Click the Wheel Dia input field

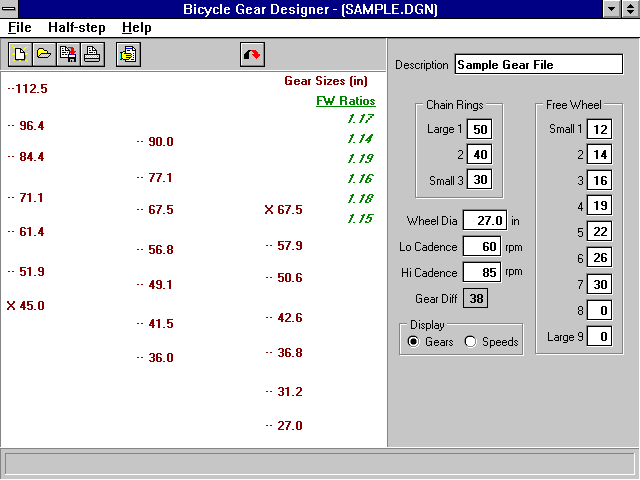[x=485, y=221]
